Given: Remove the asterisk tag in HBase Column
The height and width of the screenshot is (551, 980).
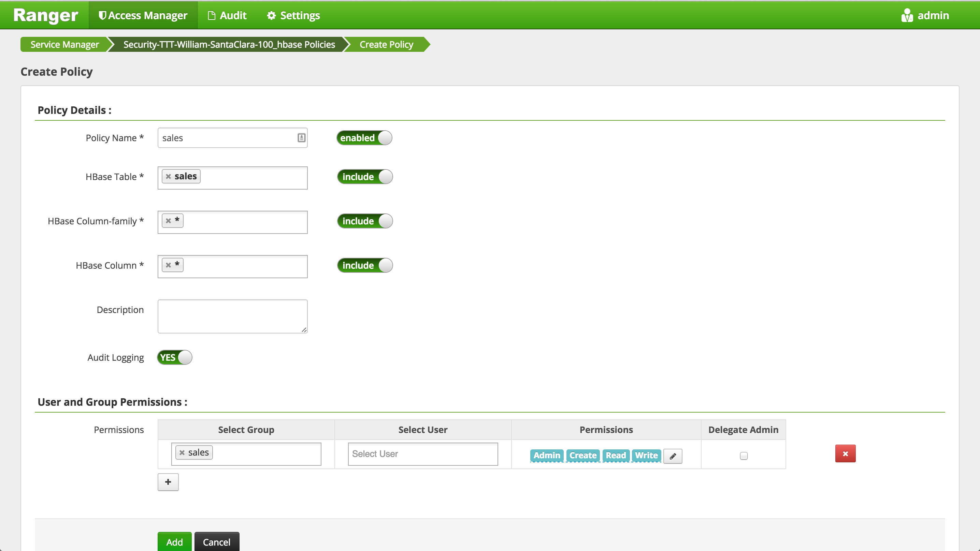Looking at the screenshot, I should point(168,265).
